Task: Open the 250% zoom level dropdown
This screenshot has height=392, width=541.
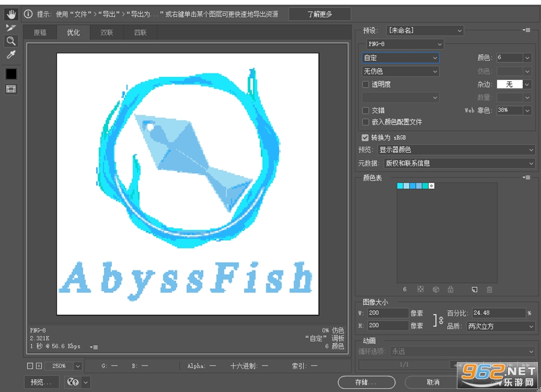Action: point(78,366)
